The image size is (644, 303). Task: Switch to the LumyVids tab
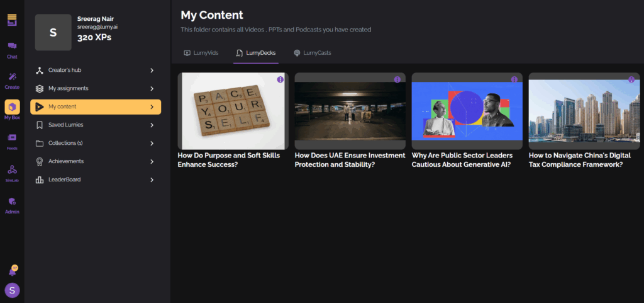201,53
